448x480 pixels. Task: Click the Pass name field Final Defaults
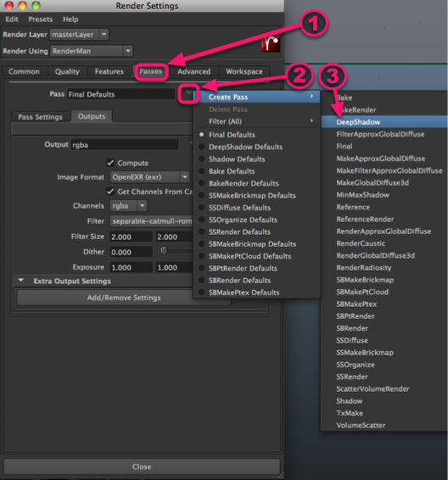121,94
